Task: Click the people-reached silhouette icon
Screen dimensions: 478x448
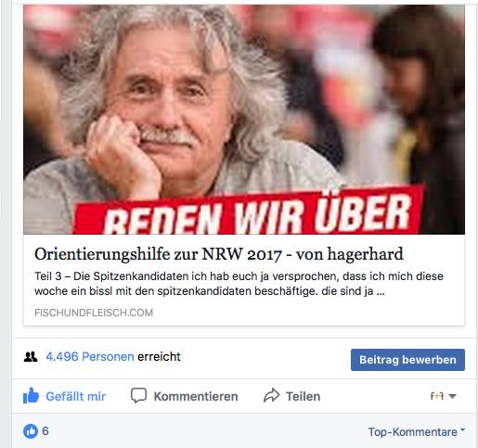Action: click(31, 357)
